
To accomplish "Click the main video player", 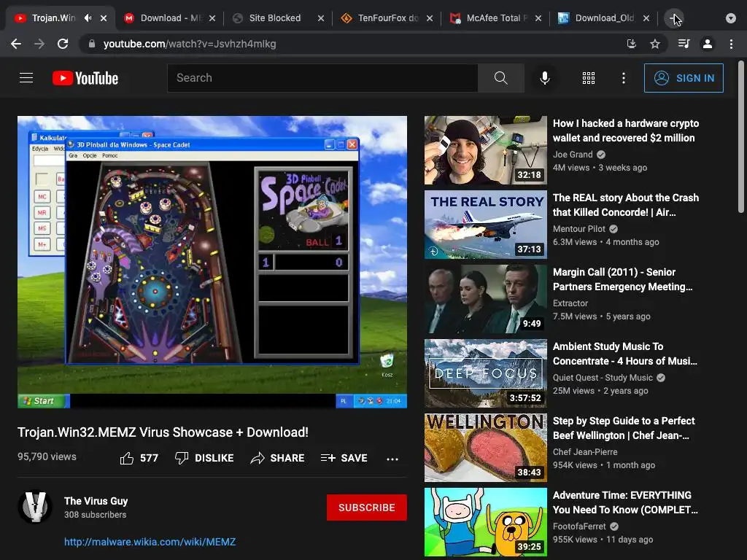I will click(x=212, y=262).
